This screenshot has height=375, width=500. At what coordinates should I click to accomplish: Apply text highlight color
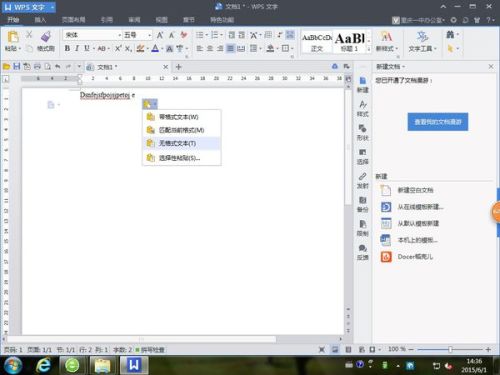click(x=140, y=48)
